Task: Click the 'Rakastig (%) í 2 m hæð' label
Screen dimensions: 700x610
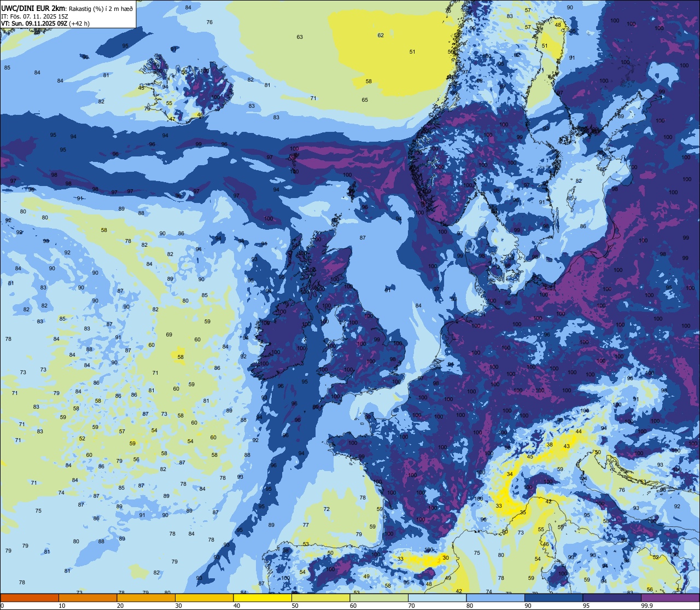Action: (101, 8)
